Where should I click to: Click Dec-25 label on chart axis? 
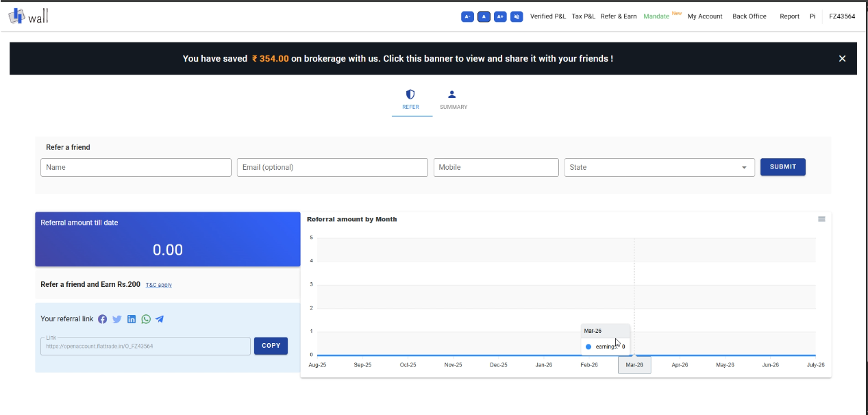[499, 365]
